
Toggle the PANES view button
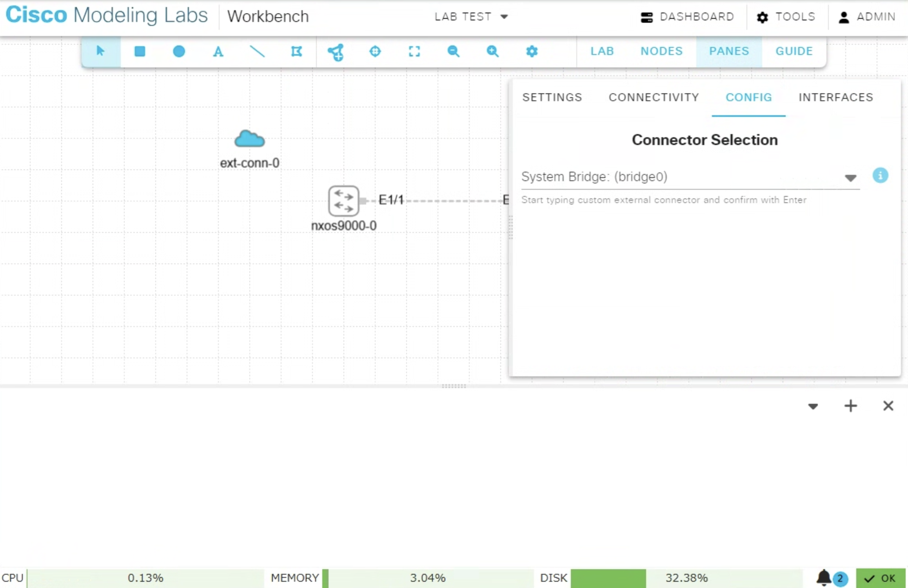point(729,51)
